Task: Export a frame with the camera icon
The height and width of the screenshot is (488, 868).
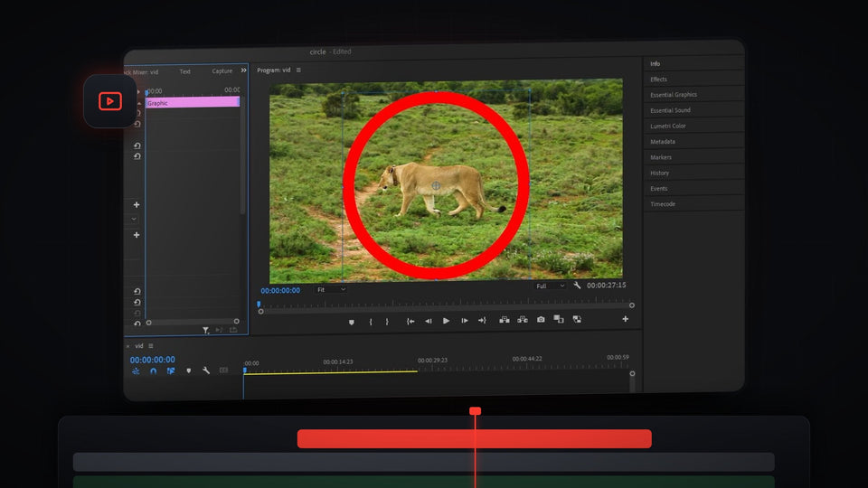Action: pos(541,319)
